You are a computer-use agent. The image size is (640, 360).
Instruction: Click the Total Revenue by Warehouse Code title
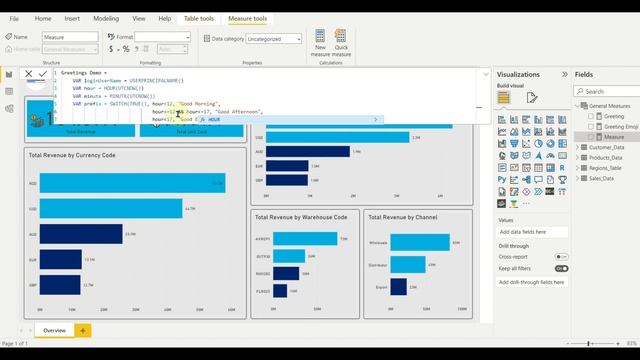(x=301, y=218)
